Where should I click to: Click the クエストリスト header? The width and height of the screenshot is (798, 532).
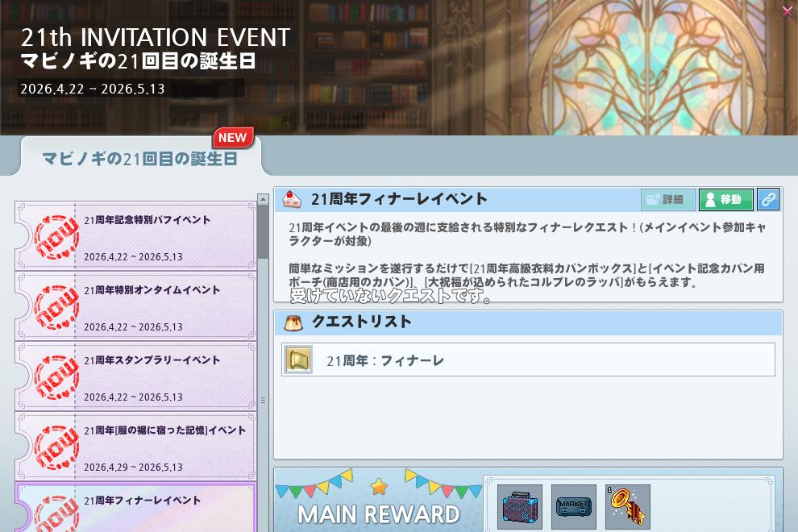(x=528, y=322)
